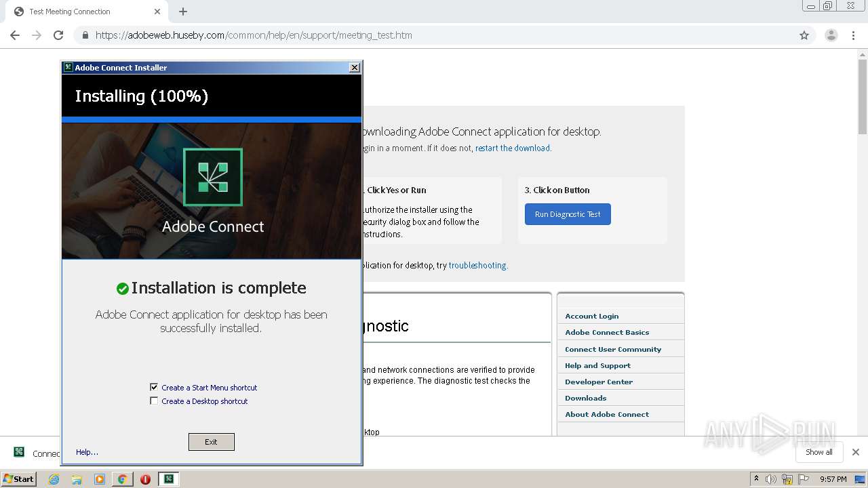Image resolution: width=868 pixels, height=488 pixels.
Task: Go back in Chrome browser
Action: click(x=15, y=35)
